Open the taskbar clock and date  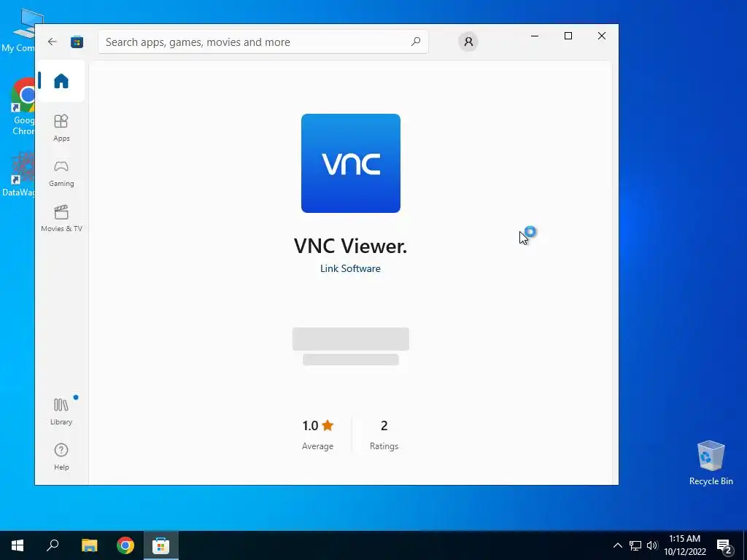pos(684,545)
